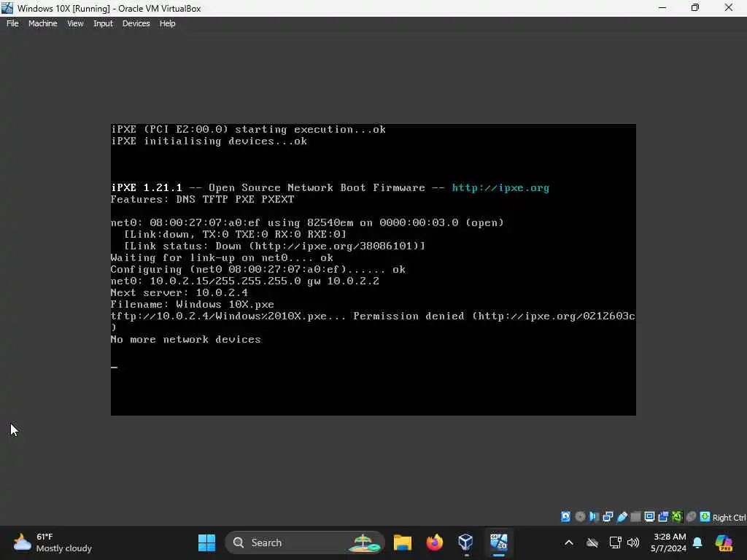Open the File menu
747x560 pixels.
click(x=12, y=23)
